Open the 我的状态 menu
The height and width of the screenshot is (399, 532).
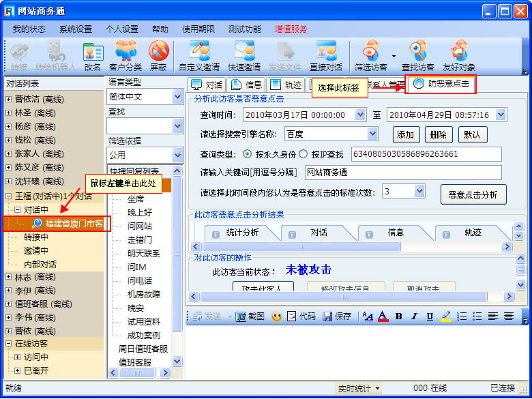click(29, 29)
